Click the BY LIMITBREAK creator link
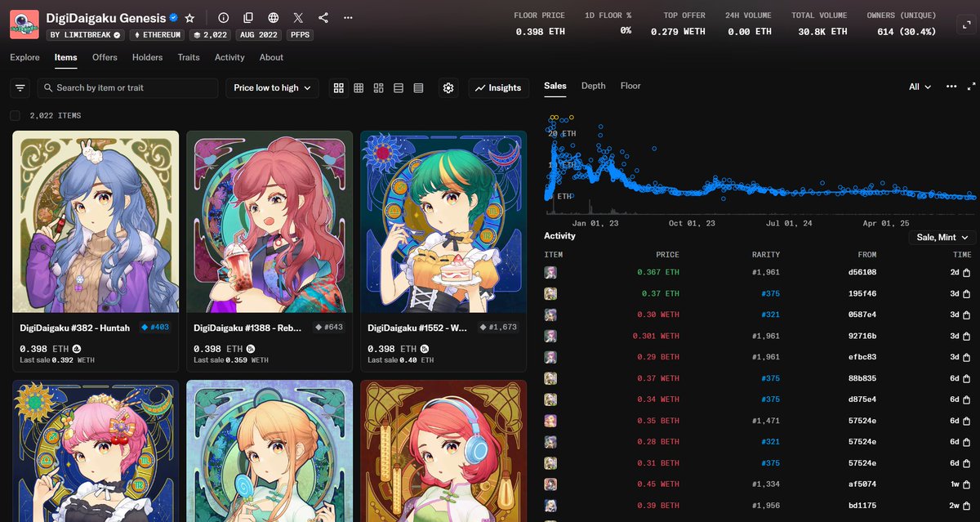 tap(85, 35)
